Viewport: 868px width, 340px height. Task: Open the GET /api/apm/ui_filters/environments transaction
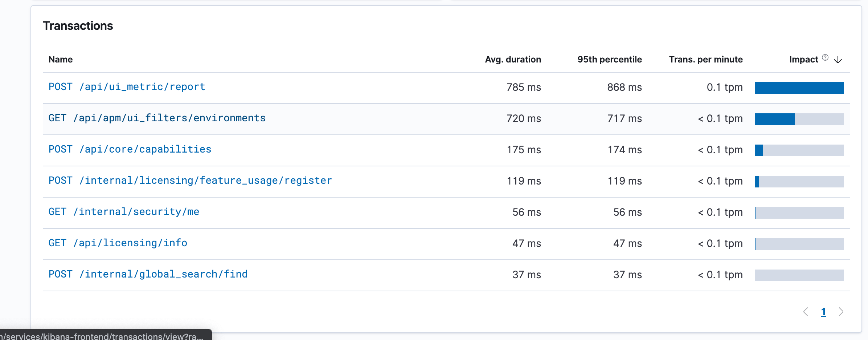click(x=157, y=118)
